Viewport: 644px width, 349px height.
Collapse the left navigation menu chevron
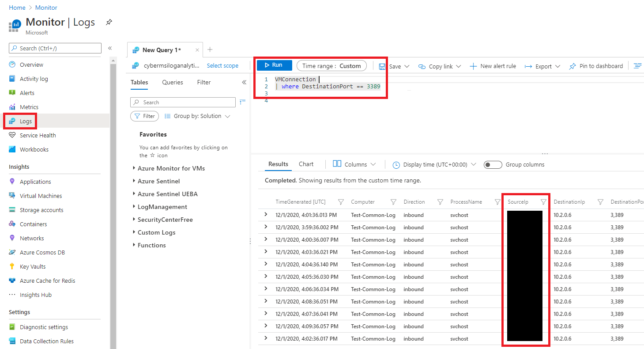coord(110,48)
